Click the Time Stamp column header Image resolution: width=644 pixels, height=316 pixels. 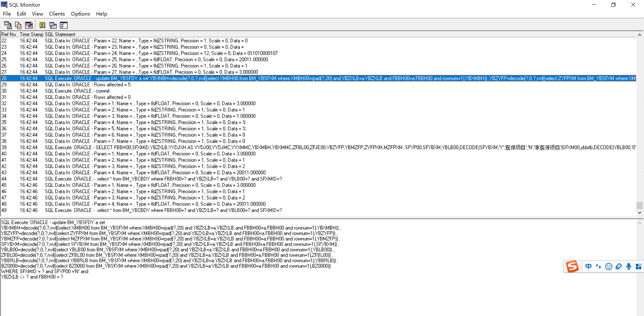click(32, 34)
